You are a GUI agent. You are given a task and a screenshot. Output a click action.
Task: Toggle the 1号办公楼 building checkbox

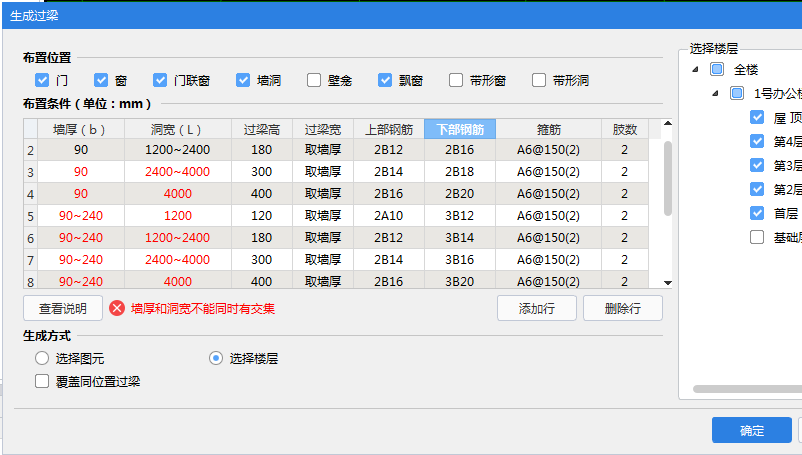click(x=737, y=93)
